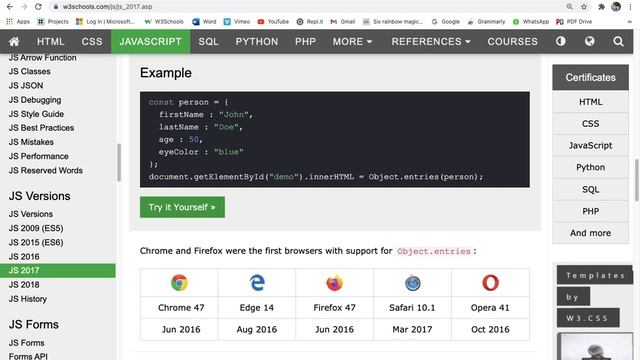The image size is (640, 360).
Task: Open the Google bookmark
Action: [446, 22]
